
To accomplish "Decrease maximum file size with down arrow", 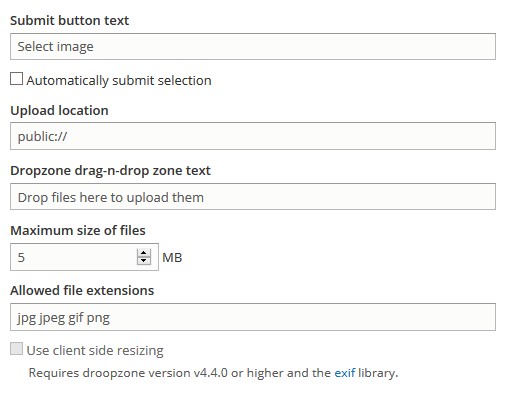I will point(144,261).
